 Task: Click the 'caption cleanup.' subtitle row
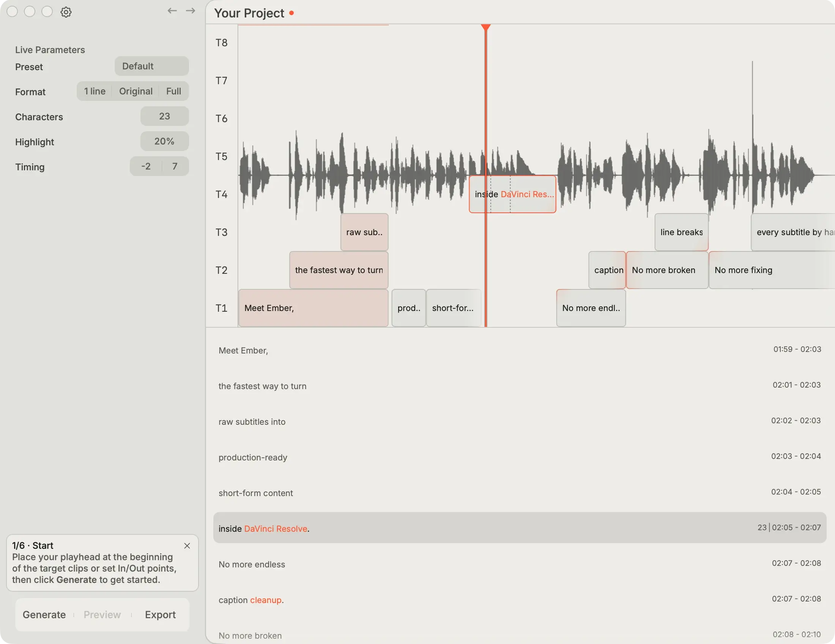[520, 600]
